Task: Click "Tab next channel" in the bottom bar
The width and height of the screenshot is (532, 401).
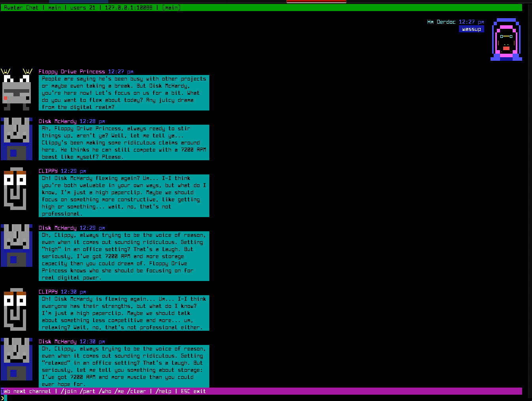Action: tap(26, 391)
